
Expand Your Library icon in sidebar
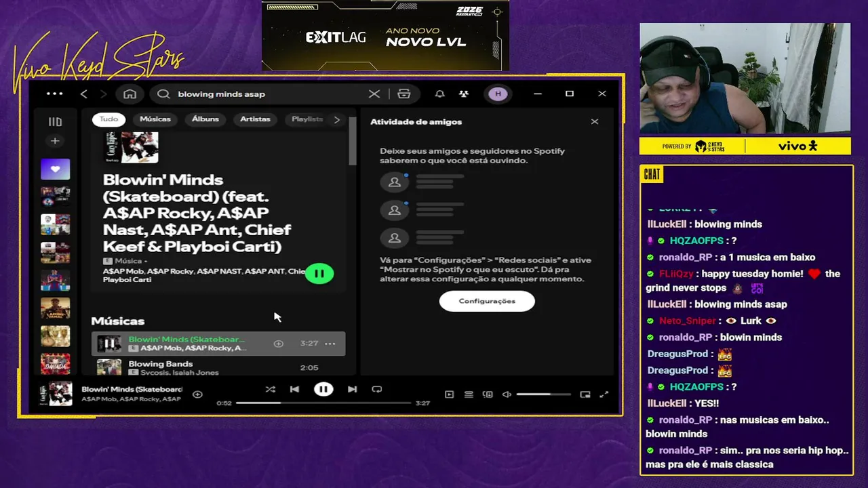click(56, 122)
